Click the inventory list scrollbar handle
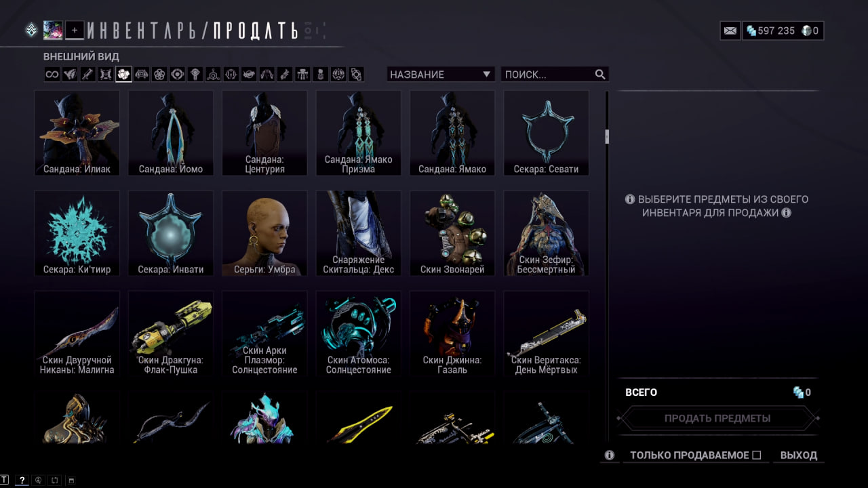868x488 pixels. click(x=607, y=137)
